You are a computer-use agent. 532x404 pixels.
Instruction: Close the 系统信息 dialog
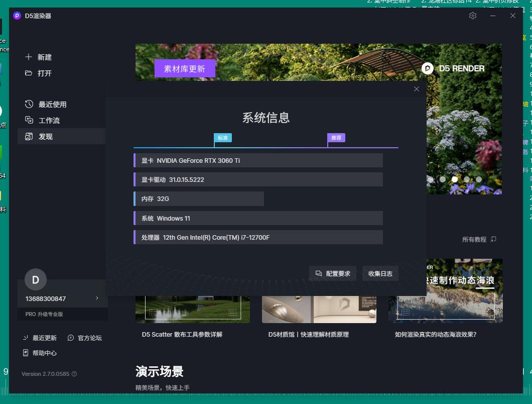pos(416,89)
